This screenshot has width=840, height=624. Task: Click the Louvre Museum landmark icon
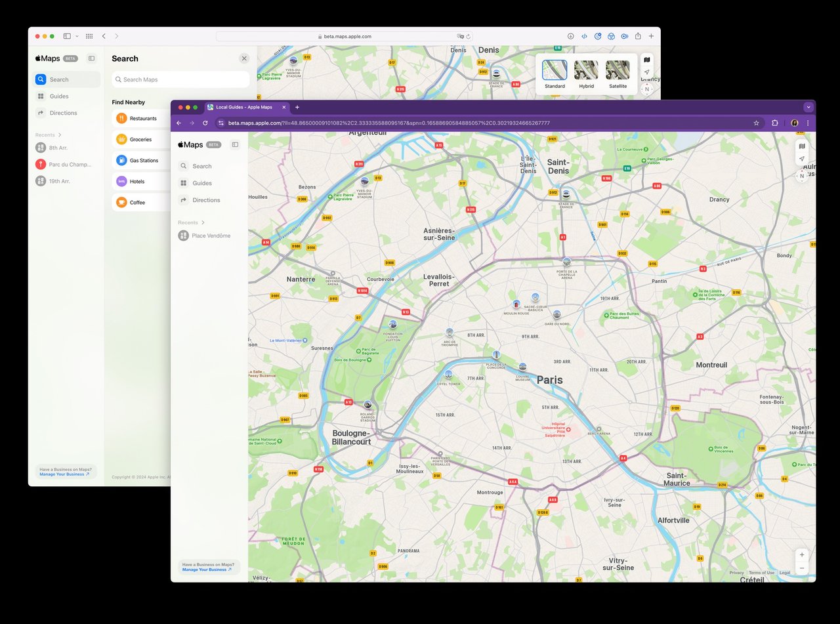point(522,366)
